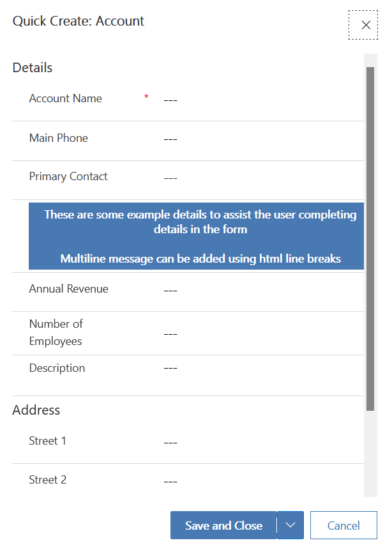Image resolution: width=392 pixels, height=552 pixels.
Task: Click the Address section heading
Action: click(x=36, y=410)
